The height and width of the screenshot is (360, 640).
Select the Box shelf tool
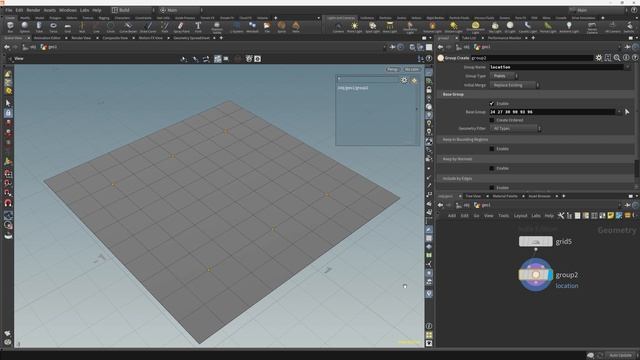point(10,27)
